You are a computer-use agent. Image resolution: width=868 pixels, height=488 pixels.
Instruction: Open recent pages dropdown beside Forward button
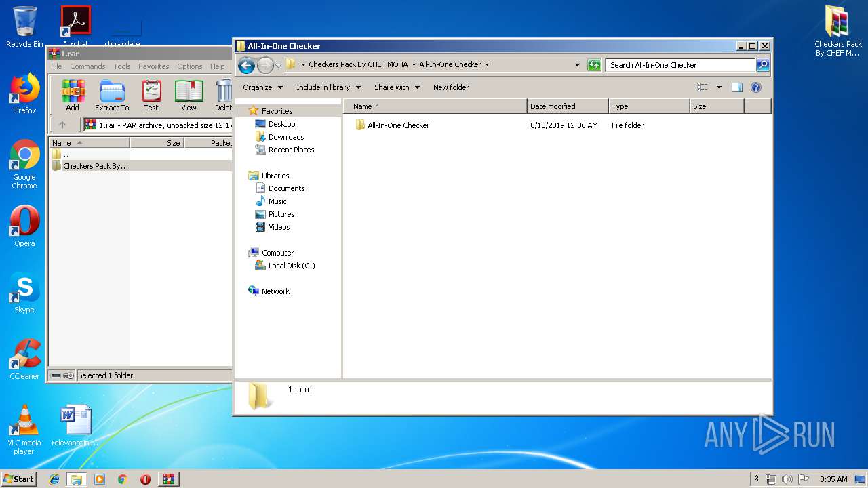pos(278,66)
